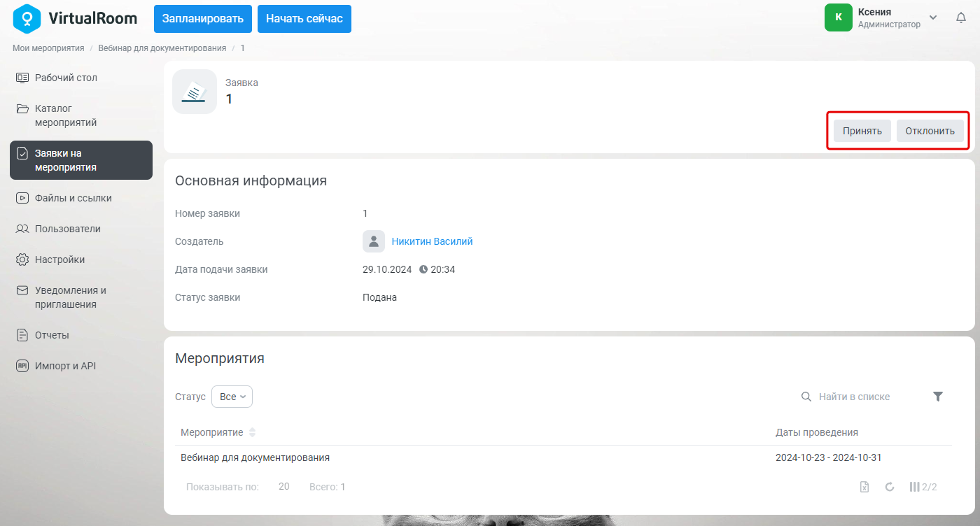Viewport: 980px width, 526px height.
Task: Refresh the Мероприятия list
Action: coord(890,487)
